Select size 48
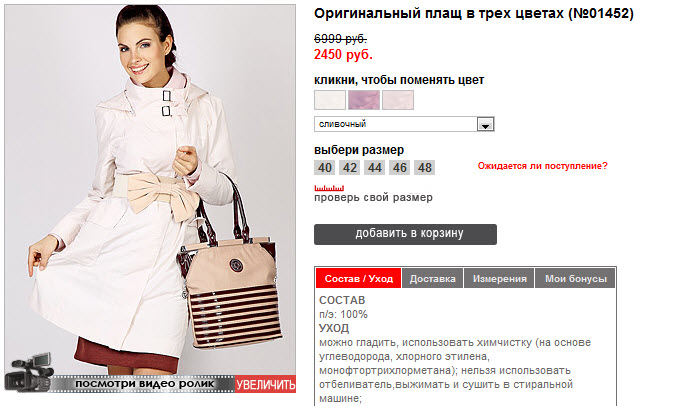Image resolution: width=673 pixels, height=406 pixels. tap(424, 167)
